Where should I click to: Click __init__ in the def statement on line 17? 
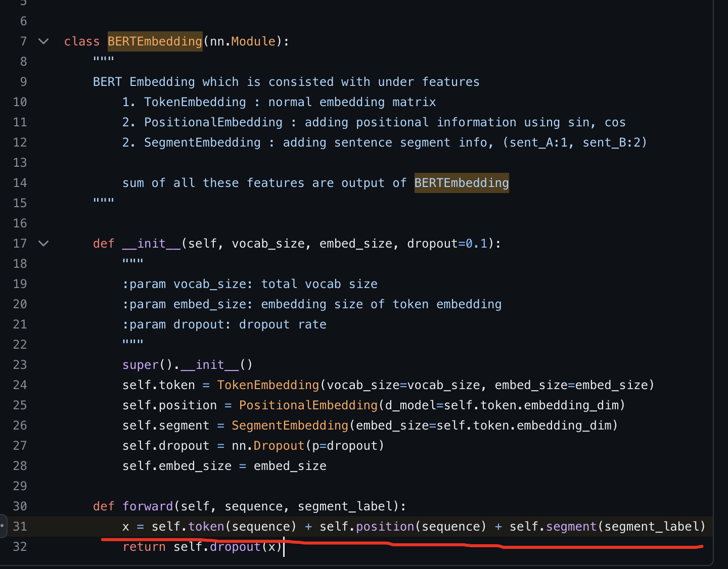tap(151, 244)
